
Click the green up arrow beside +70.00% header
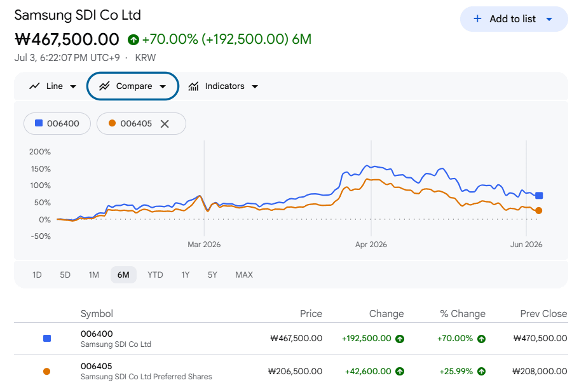[x=133, y=39]
